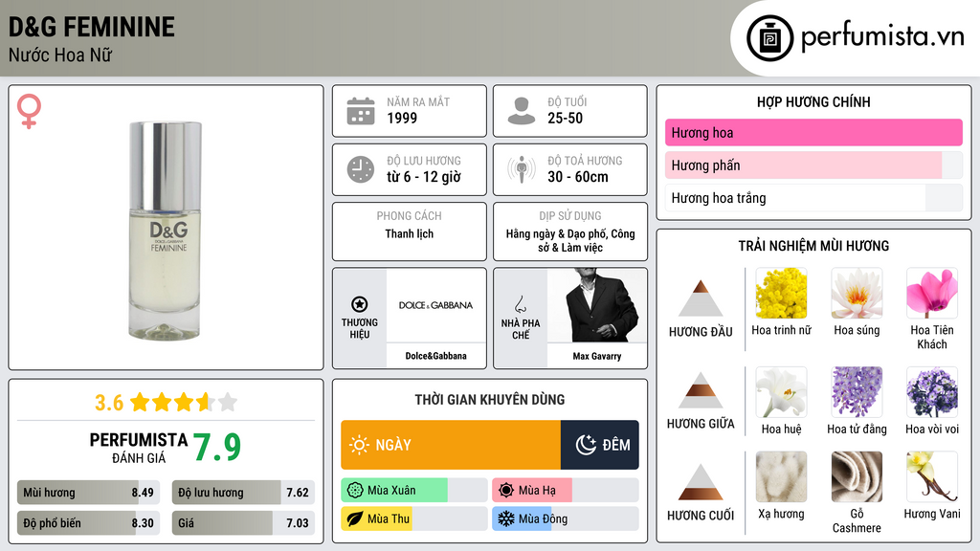The width and height of the screenshot is (980, 551).
Task: Click the snowflake icon for Mùa Đông
Action: pos(506,519)
